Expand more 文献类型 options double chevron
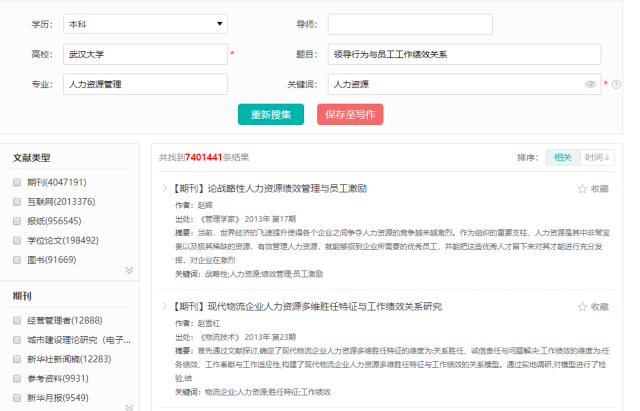 129,270
